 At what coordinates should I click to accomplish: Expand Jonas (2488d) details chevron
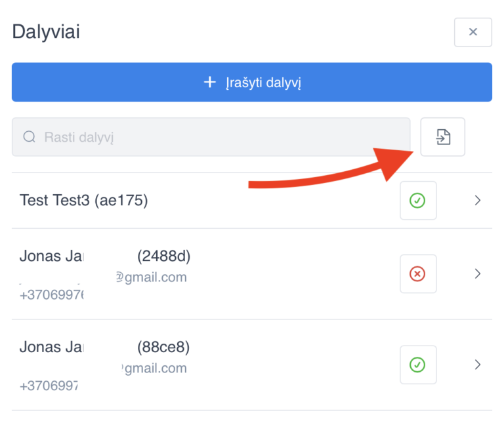pos(478,273)
